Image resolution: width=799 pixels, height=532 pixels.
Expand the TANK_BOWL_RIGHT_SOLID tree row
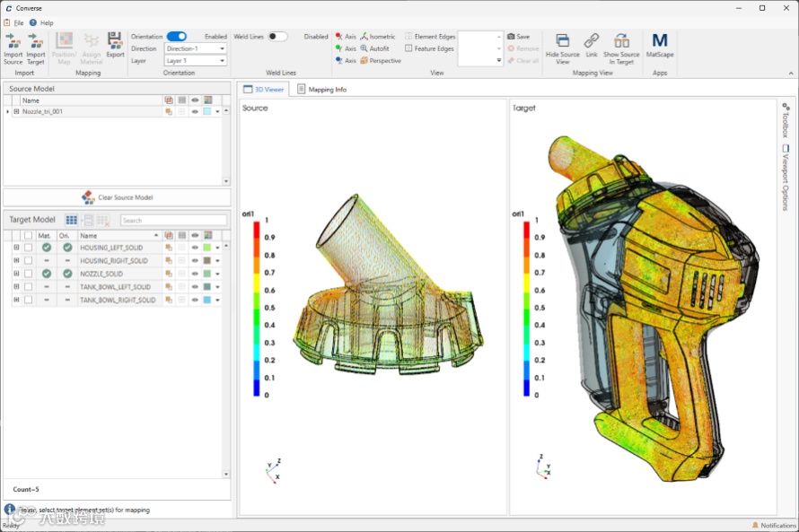[x=16, y=301]
